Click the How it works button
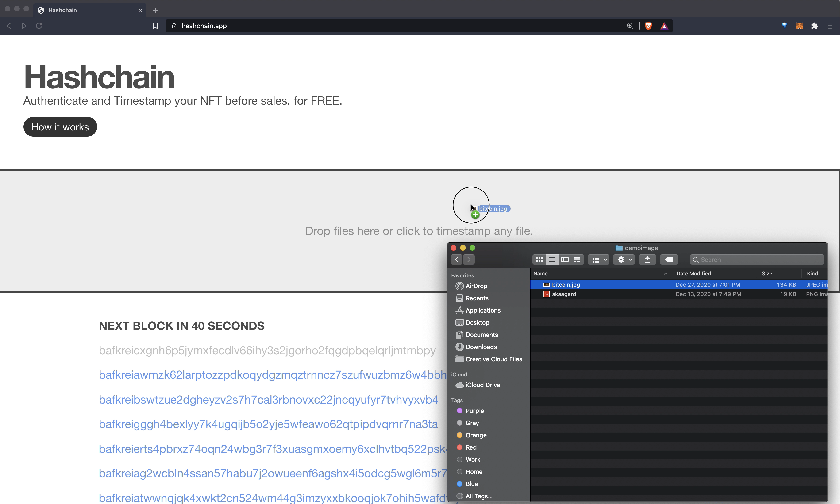The height and width of the screenshot is (504, 840). coord(60,127)
